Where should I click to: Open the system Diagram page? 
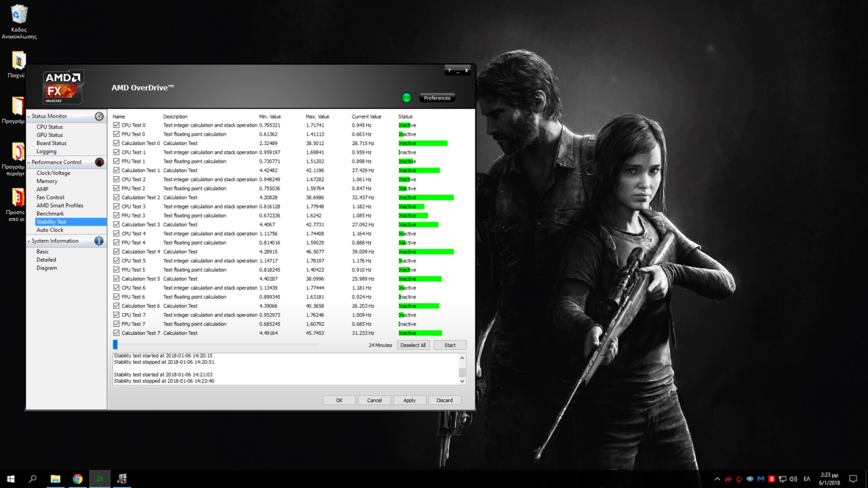coord(47,268)
